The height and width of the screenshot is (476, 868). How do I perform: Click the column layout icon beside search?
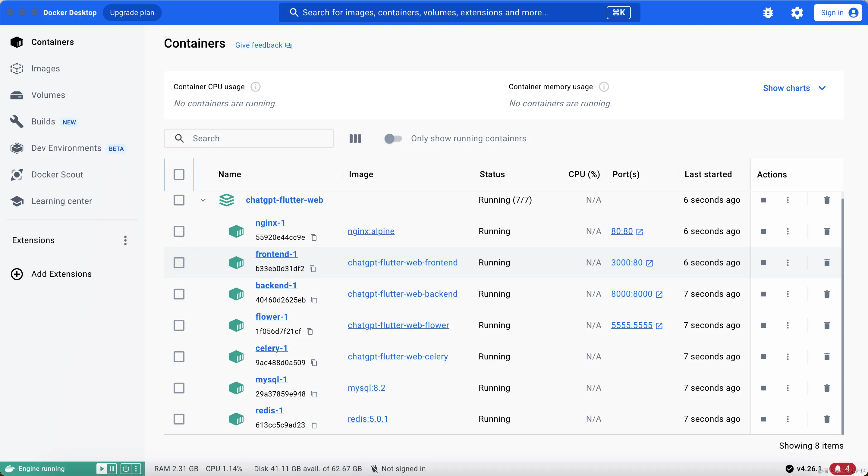point(355,139)
